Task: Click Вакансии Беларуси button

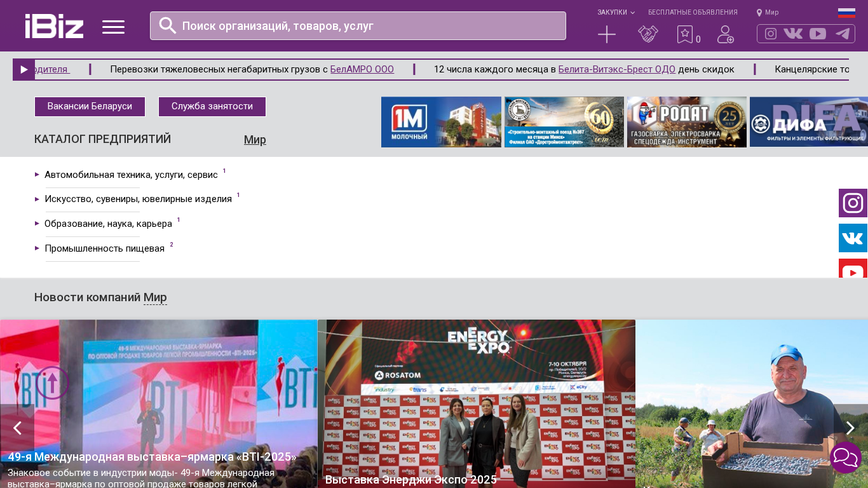Action: coord(90,107)
